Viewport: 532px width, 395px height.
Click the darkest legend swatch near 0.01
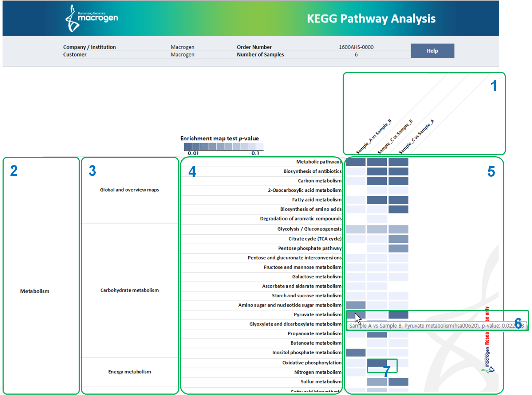[x=188, y=146]
